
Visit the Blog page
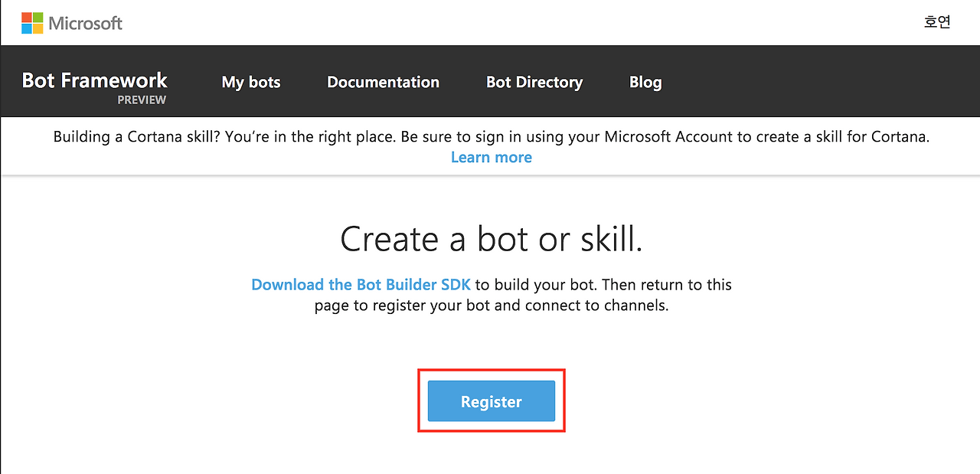(x=645, y=82)
